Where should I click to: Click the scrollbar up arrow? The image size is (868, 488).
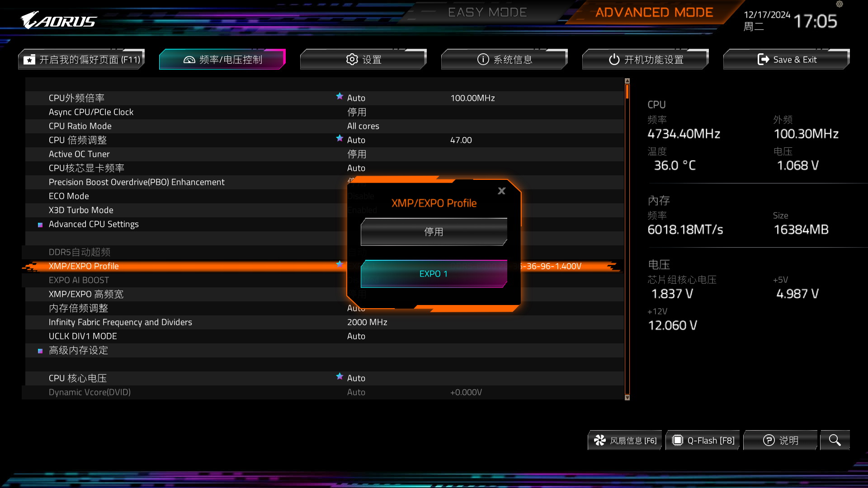tap(627, 81)
